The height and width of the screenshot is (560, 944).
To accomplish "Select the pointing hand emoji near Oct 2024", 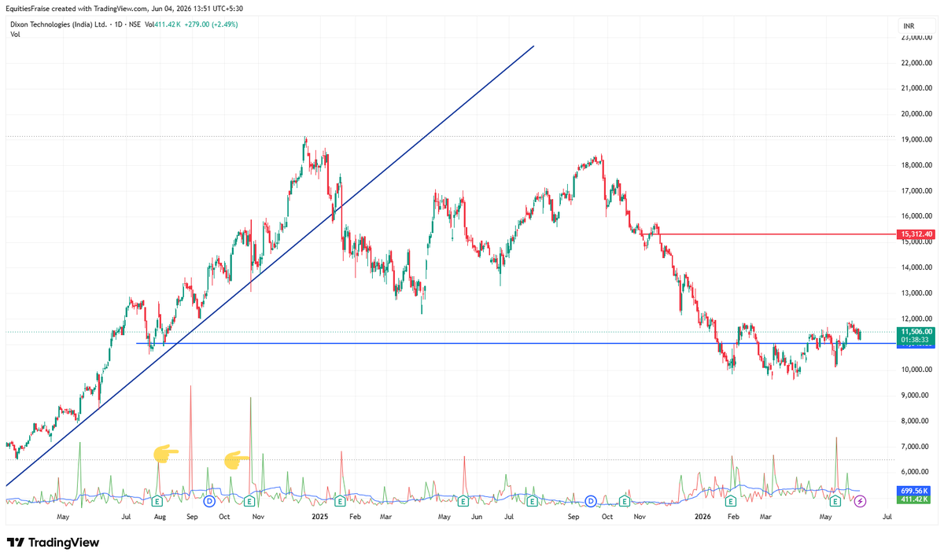I will click(x=238, y=460).
